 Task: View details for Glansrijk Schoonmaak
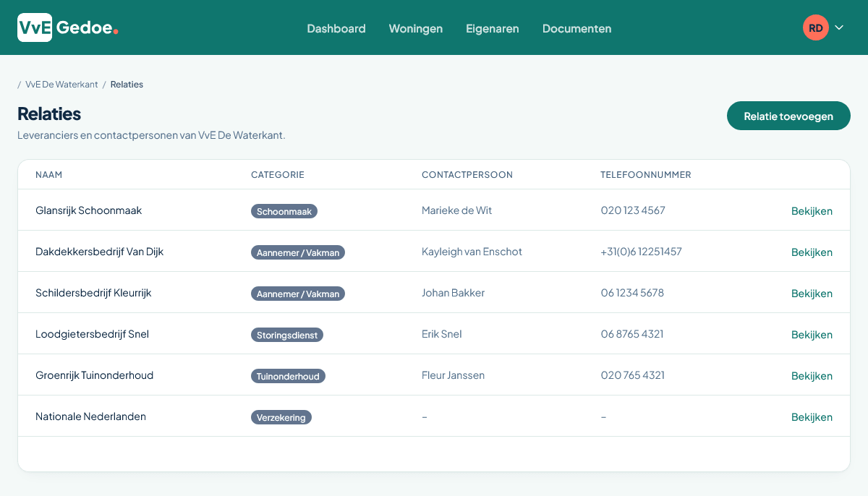tap(812, 211)
